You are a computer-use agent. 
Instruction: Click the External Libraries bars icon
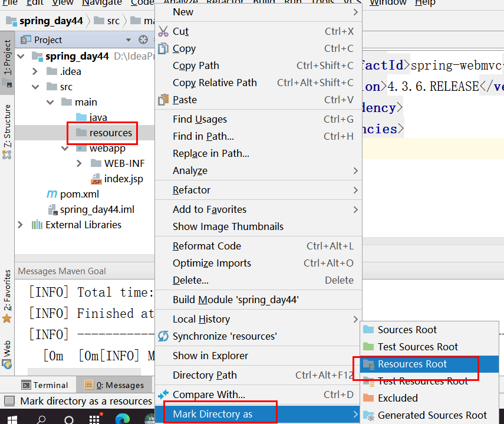[x=37, y=225]
